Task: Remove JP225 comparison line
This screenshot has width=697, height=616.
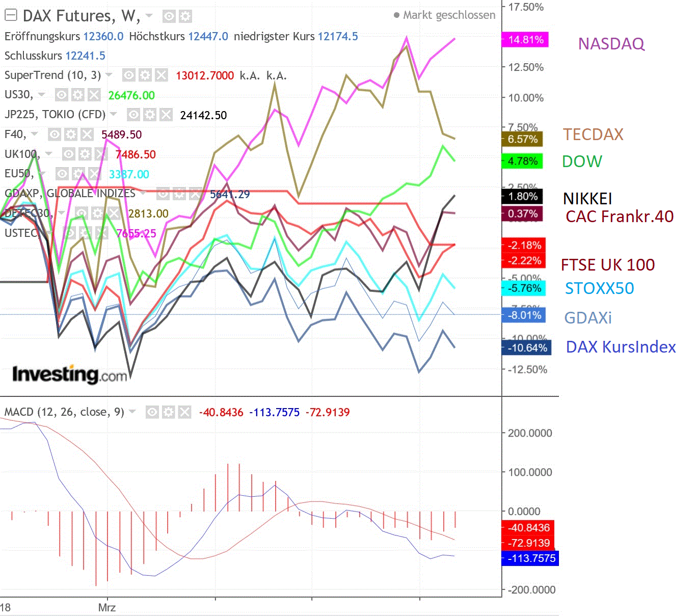Action: (x=166, y=115)
